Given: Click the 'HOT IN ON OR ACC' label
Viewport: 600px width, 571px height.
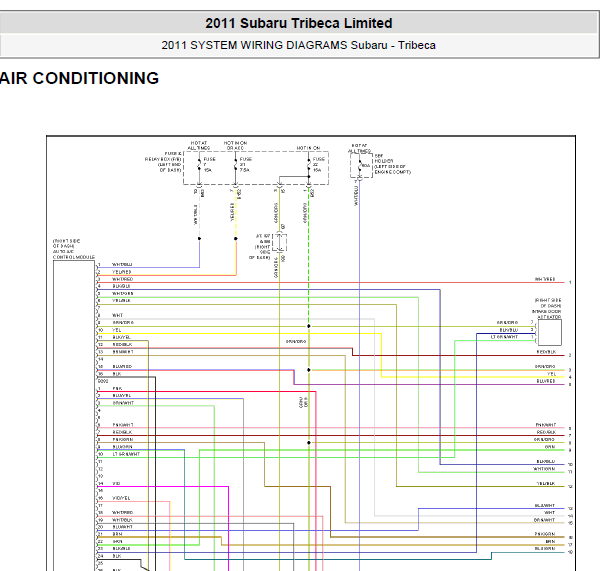Looking at the screenshot, I should [x=235, y=145].
